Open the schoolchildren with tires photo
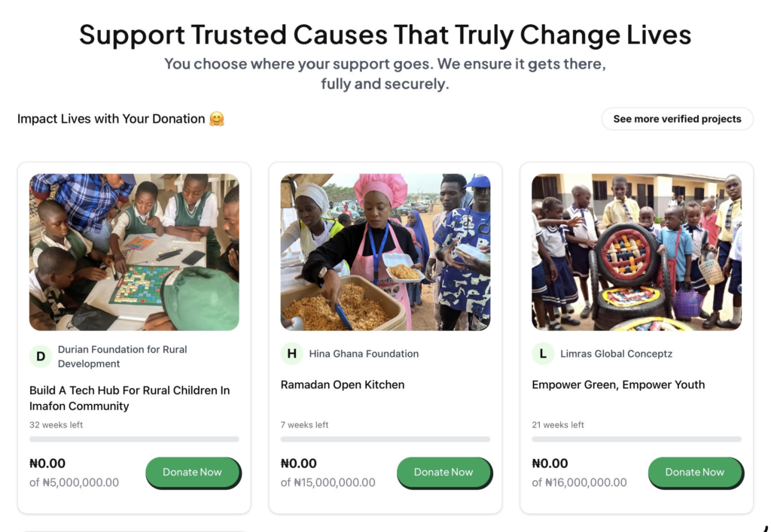 click(636, 252)
